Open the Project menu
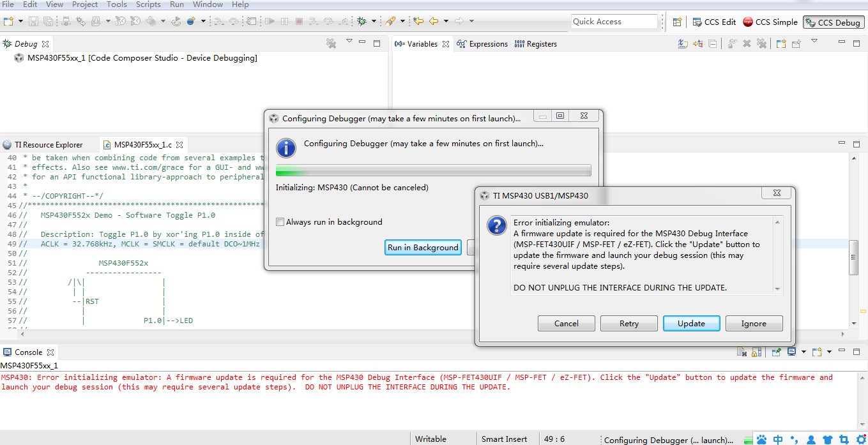This screenshot has height=445, width=868. [85, 4]
